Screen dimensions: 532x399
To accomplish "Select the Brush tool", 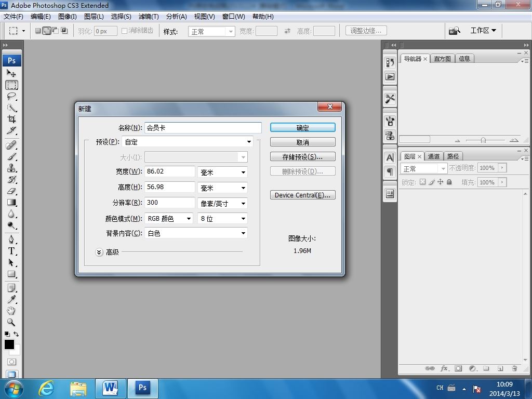I will 11,157.
